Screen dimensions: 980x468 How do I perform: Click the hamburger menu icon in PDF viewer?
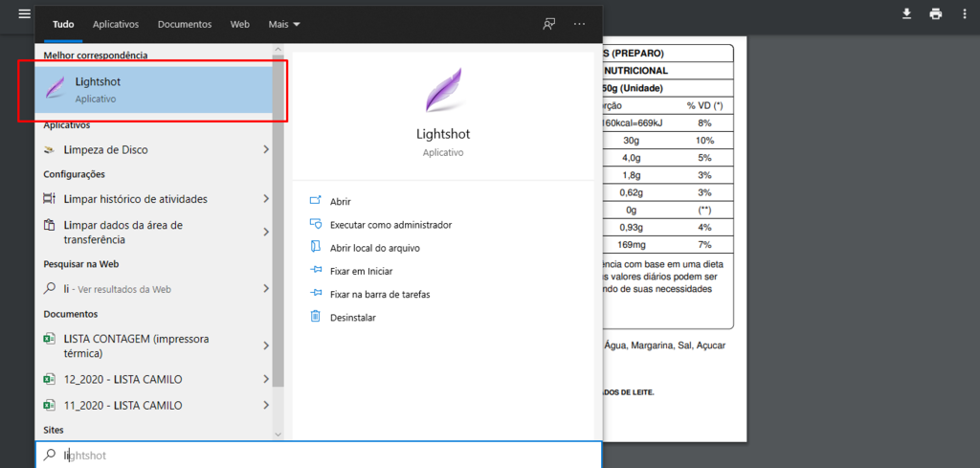[24, 13]
